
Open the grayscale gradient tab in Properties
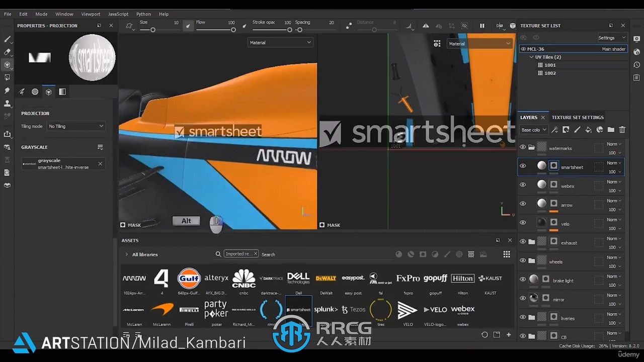coord(62,92)
